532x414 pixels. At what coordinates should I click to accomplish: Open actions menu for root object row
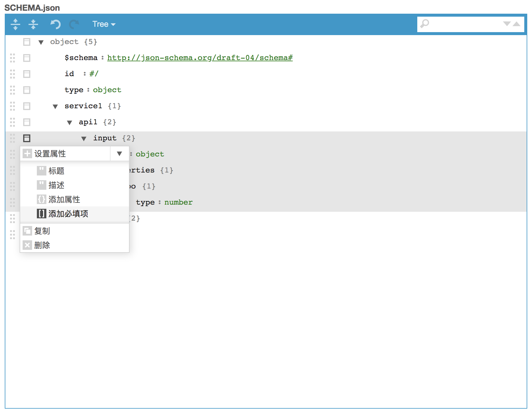[x=27, y=42]
